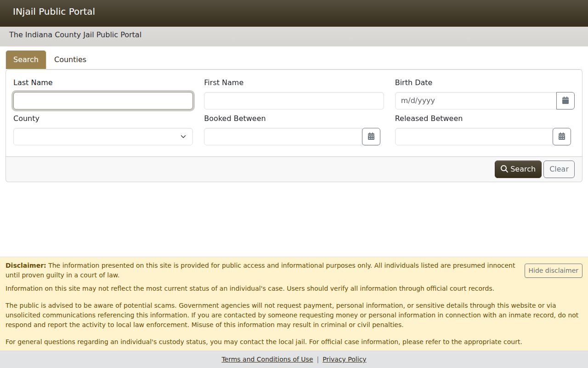Switch to the Counties tab
The height and width of the screenshot is (368, 588).
click(x=70, y=60)
